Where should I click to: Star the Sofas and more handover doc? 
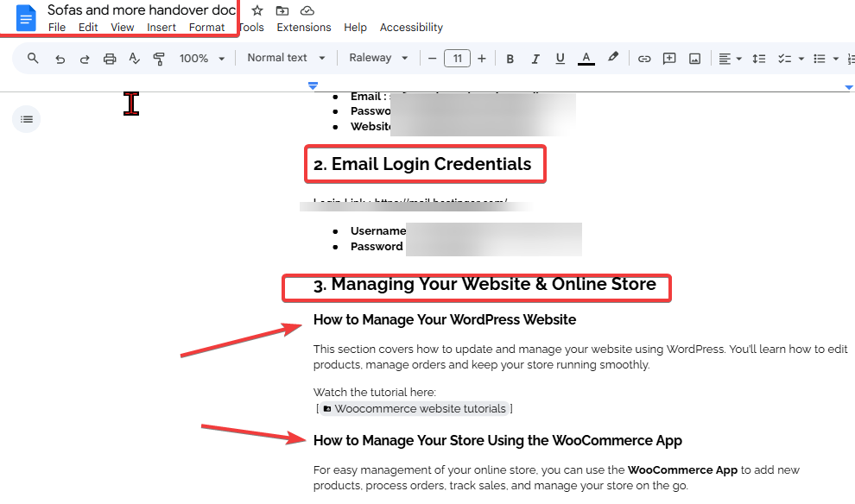(x=257, y=11)
